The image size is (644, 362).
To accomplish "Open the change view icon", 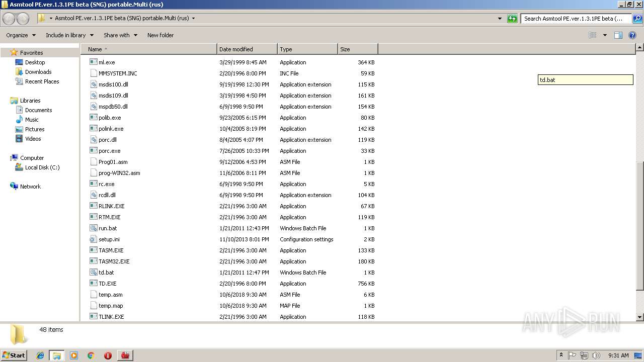I will pos(593,35).
